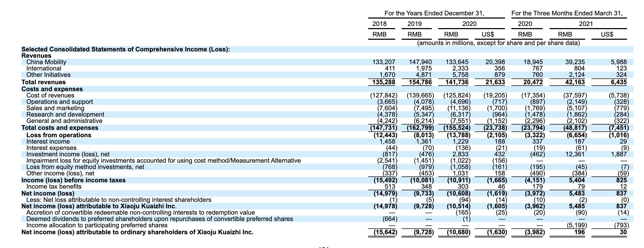Click the "International" revenue row label

pos(44,68)
